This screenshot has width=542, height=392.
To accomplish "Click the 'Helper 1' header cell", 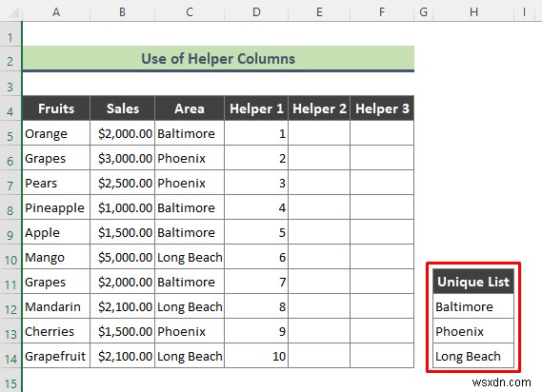I will (256, 108).
